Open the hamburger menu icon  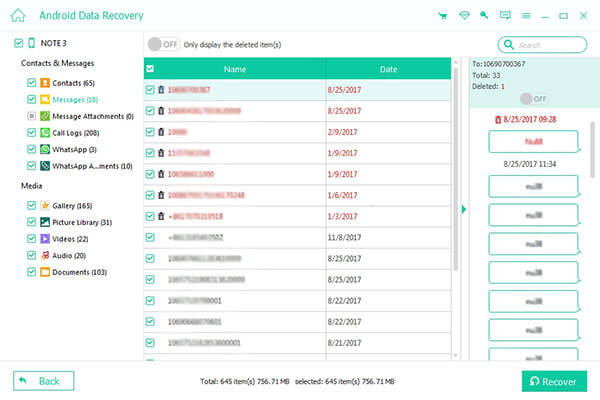point(526,16)
